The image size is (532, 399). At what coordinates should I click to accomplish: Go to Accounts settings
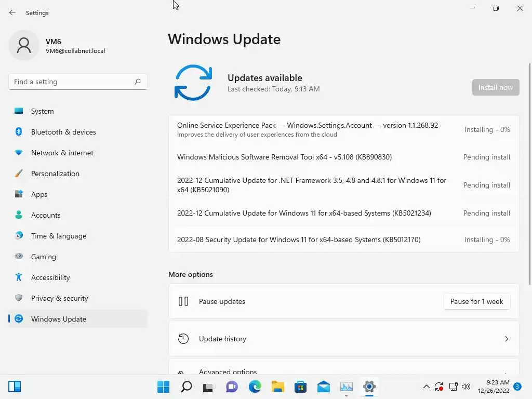(78, 215)
